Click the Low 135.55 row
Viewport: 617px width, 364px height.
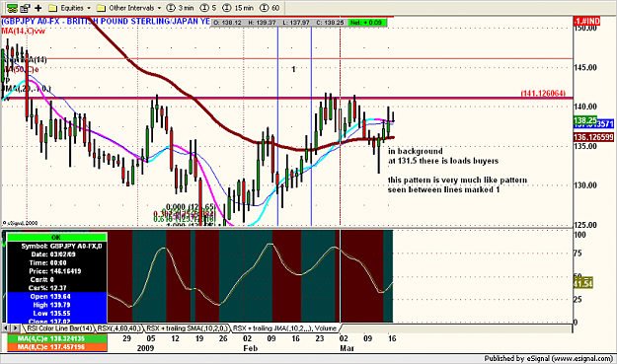[56, 314]
